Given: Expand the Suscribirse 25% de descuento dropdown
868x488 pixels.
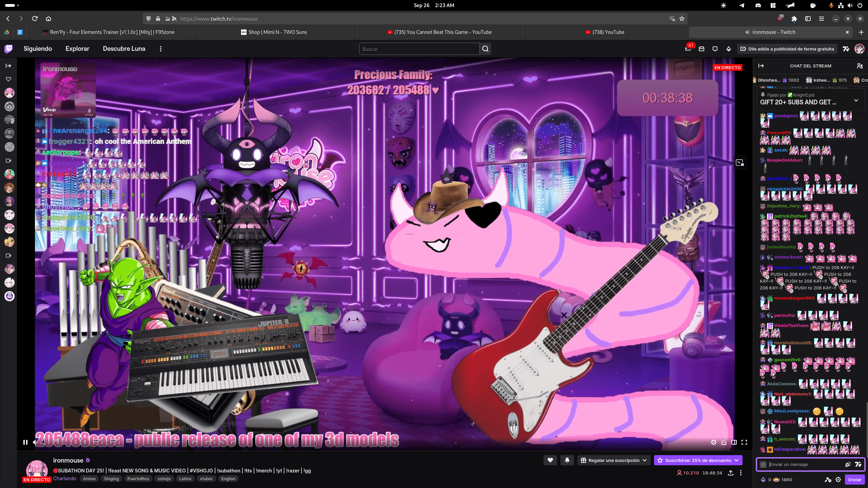Looking at the screenshot, I should click(736, 460).
